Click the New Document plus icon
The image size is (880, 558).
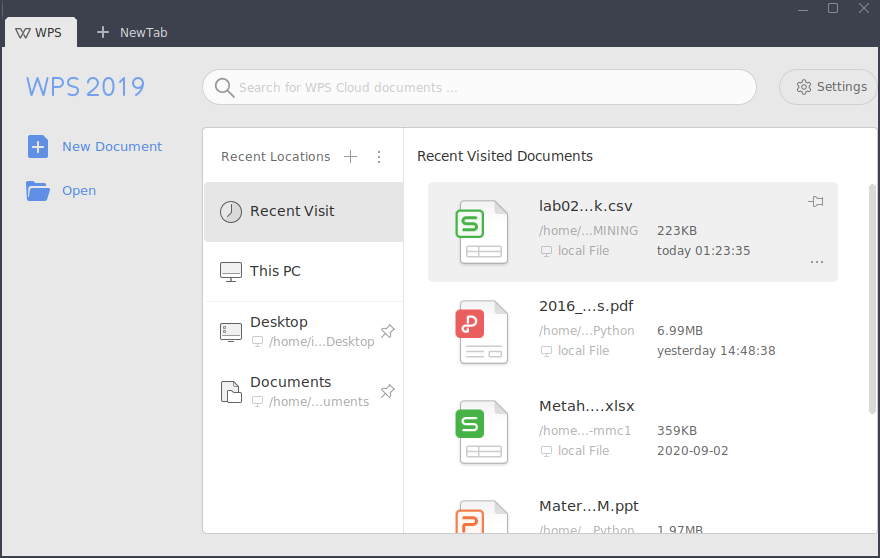[x=38, y=147]
